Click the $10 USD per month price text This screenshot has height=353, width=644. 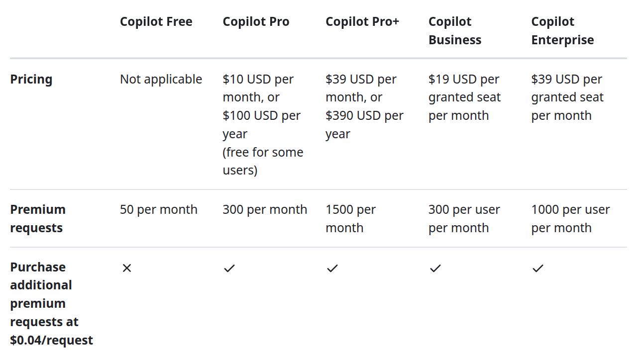click(258, 88)
